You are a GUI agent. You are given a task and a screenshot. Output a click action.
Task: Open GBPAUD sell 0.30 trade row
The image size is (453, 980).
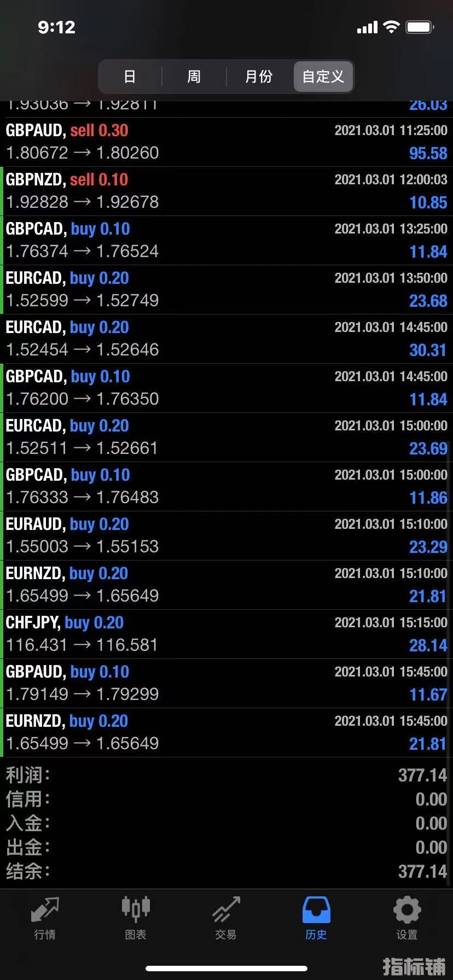226,142
